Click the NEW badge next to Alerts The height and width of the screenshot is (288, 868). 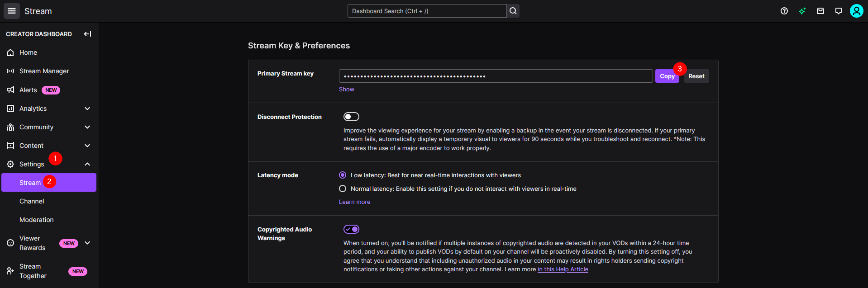coord(51,90)
